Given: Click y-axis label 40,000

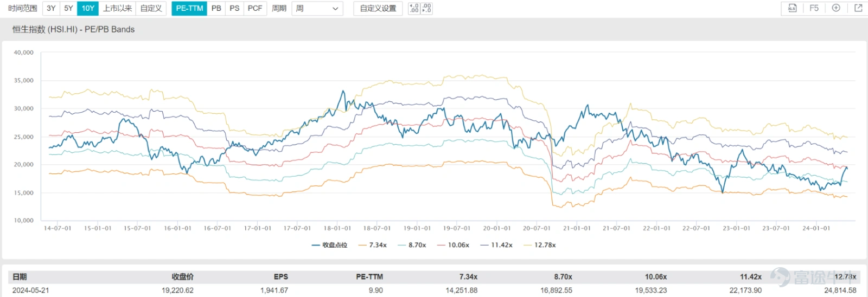Looking at the screenshot, I should tap(23, 53).
